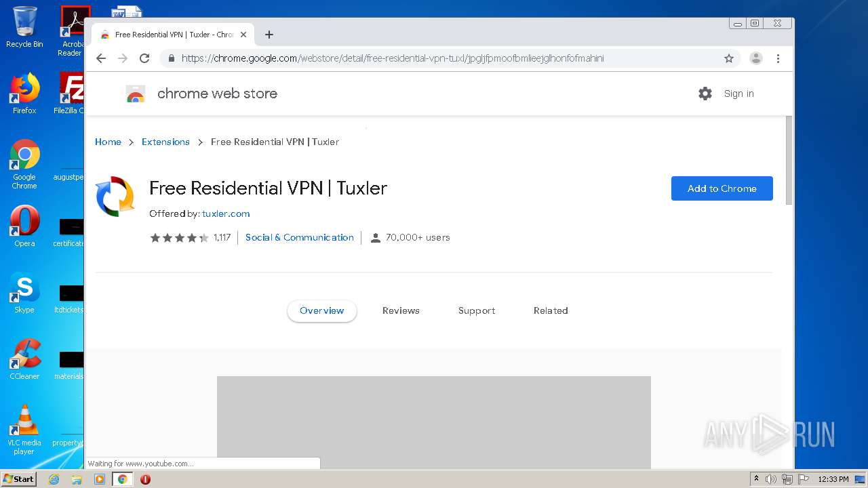Go to Home breadcrumb link
The width and height of the screenshot is (868, 488).
(108, 142)
